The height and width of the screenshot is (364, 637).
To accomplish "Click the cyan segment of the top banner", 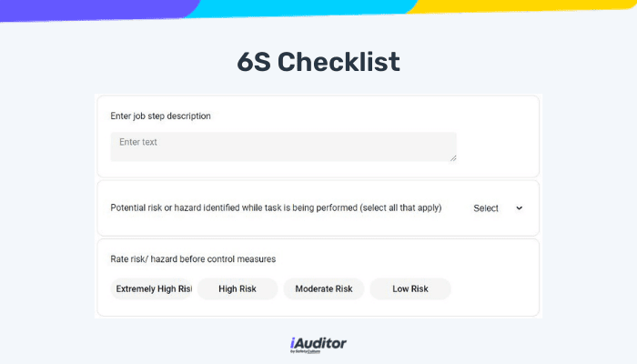I will coord(300,7).
